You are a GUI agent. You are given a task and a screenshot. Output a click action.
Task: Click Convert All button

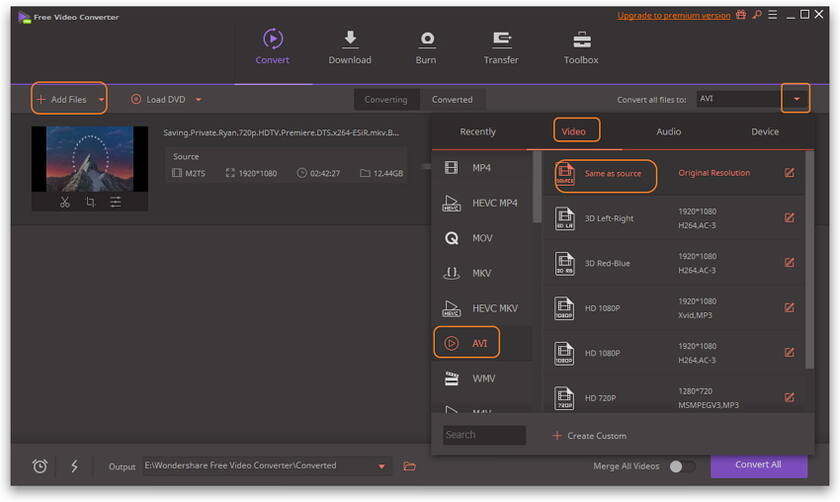tap(759, 464)
